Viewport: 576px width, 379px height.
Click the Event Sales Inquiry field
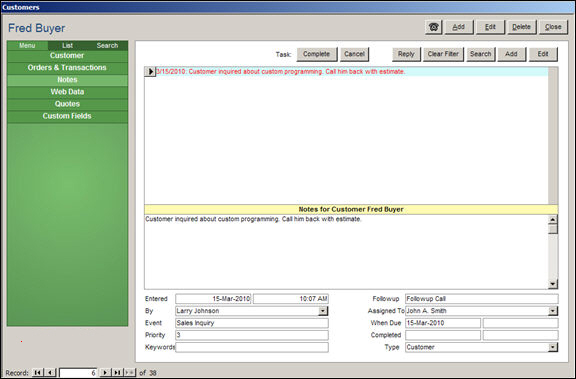pos(252,323)
